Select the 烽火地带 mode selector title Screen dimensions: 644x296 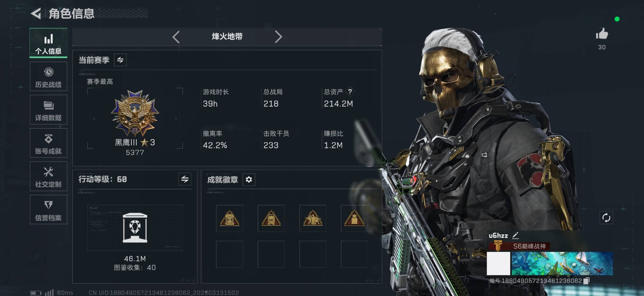tap(227, 37)
